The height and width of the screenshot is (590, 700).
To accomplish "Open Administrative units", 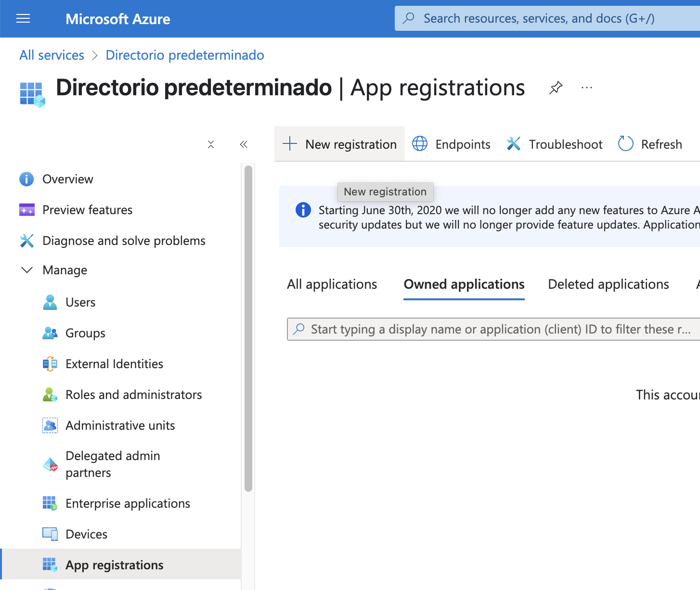I will pyautogui.click(x=120, y=425).
